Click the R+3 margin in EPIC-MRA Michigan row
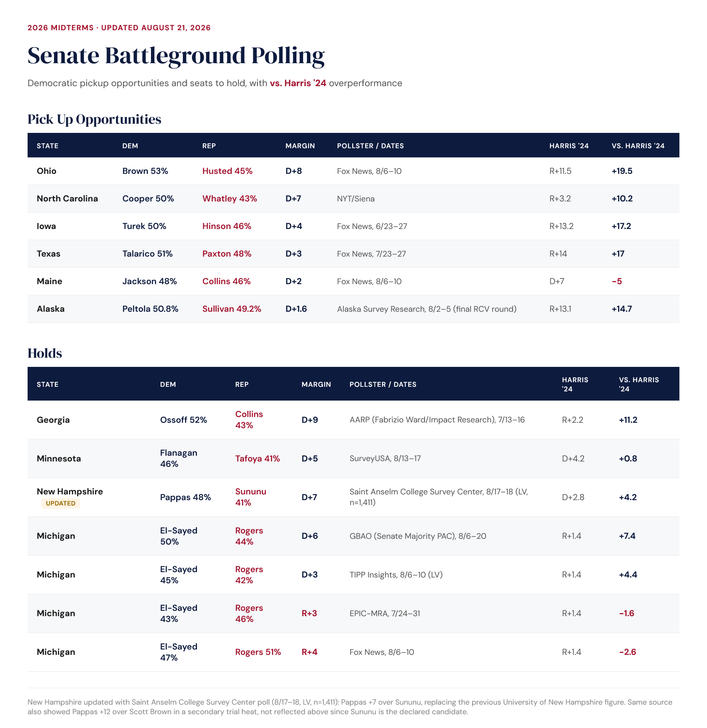The height and width of the screenshot is (728, 707). coord(309,613)
